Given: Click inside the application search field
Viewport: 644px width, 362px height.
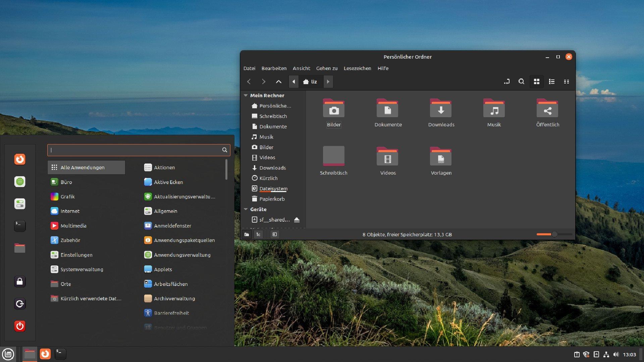Looking at the screenshot, I should pyautogui.click(x=134, y=150).
